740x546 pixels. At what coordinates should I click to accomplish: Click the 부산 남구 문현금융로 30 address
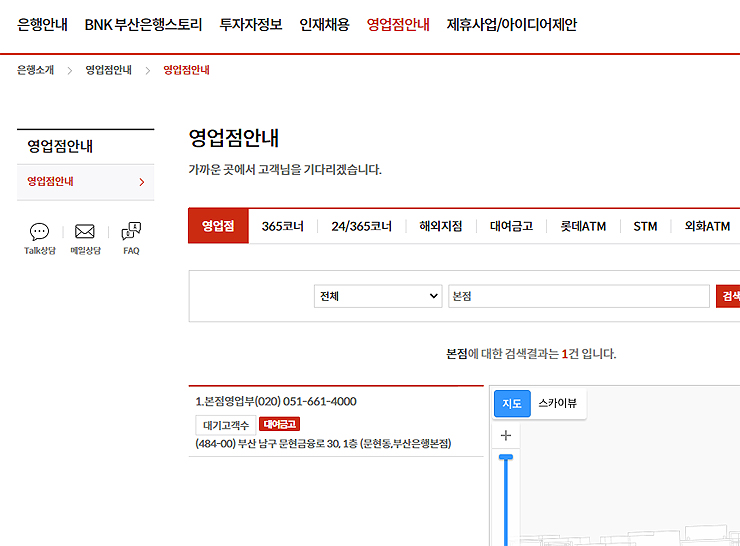pyautogui.click(x=323, y=444)
